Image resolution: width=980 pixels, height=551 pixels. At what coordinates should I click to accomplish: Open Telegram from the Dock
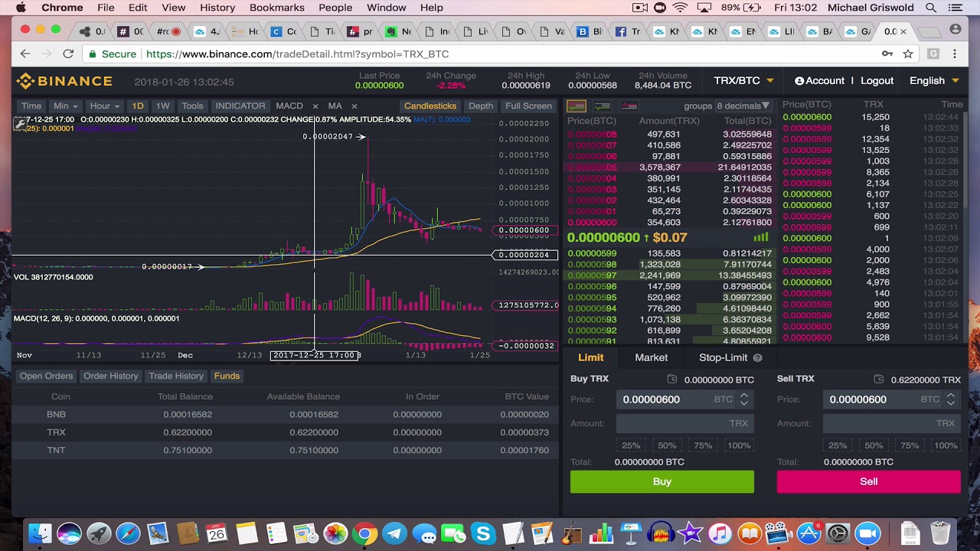(394, 533)
